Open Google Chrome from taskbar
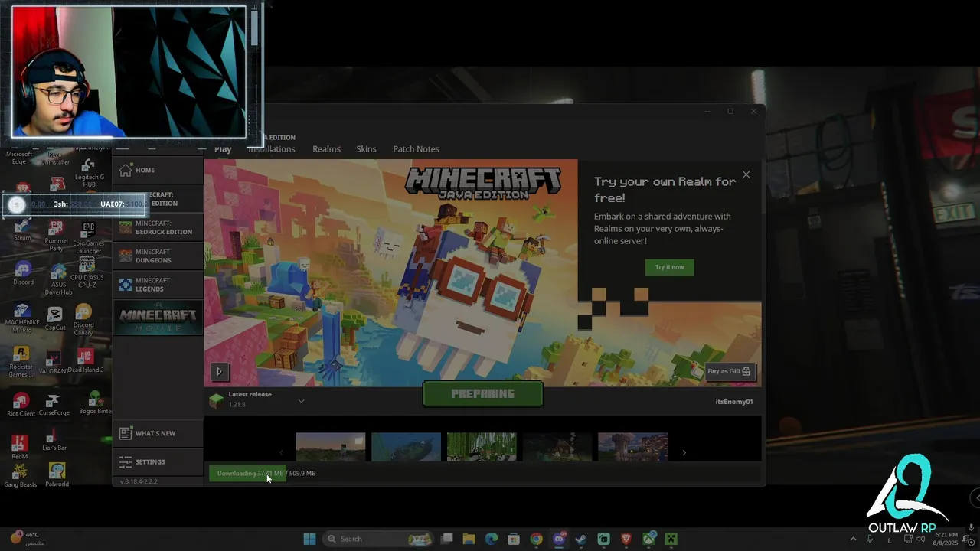 536,539
